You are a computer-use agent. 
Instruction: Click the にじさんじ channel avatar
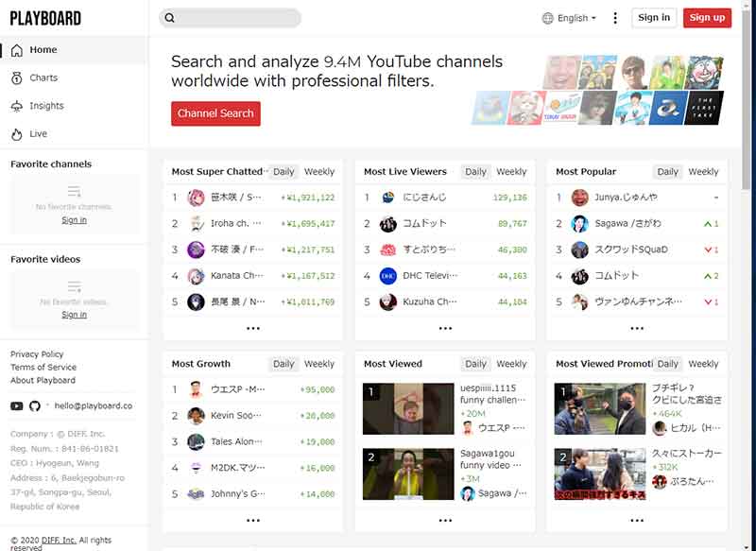tap(388, 198)
